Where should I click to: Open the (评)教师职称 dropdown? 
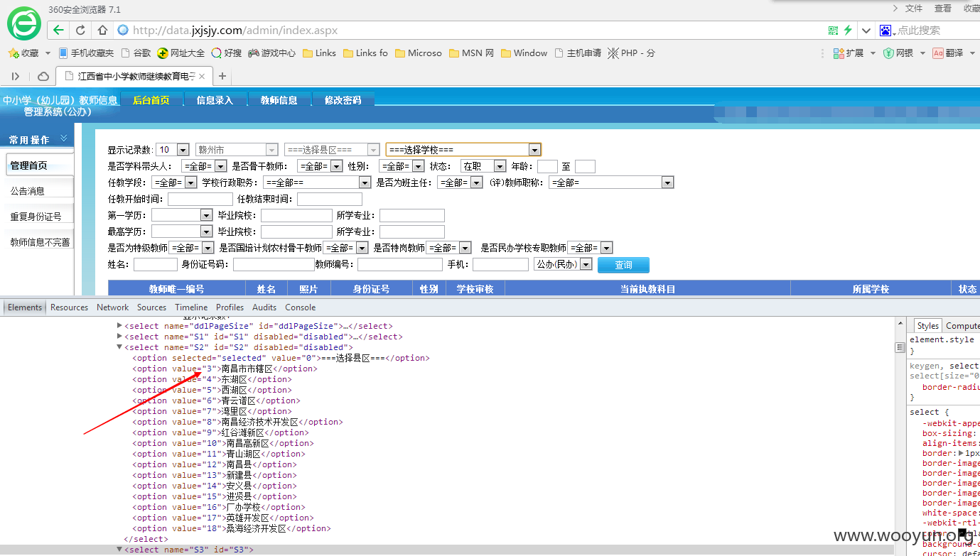[610, 182]
